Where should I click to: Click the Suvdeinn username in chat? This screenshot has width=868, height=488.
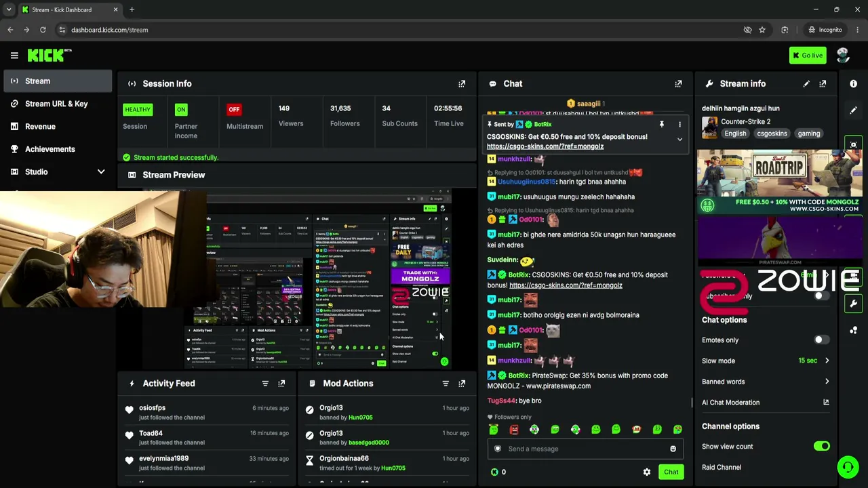[x=502, y=260]
